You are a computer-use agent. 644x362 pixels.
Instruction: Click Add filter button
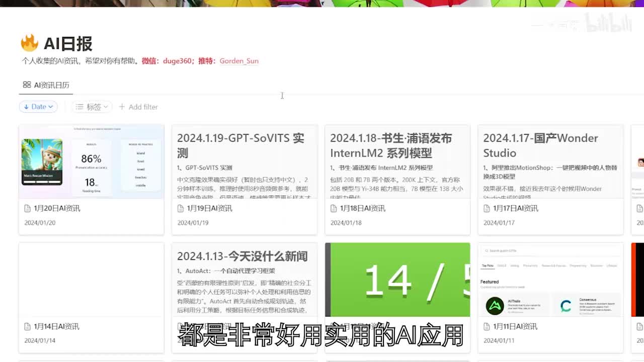[x=138, y=107]
